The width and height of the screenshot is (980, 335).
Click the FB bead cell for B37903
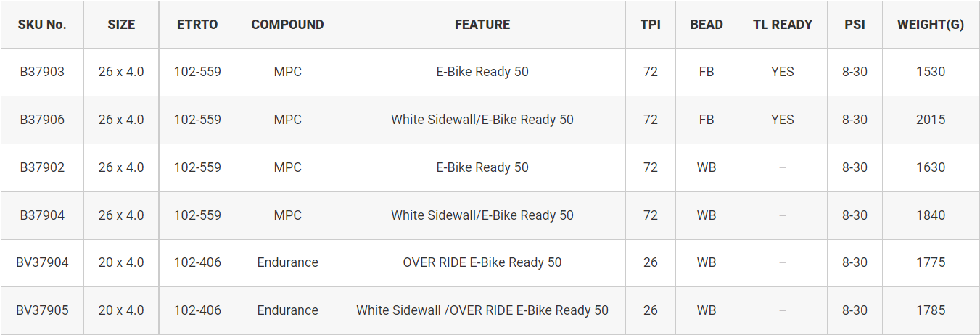click(707, 72)
